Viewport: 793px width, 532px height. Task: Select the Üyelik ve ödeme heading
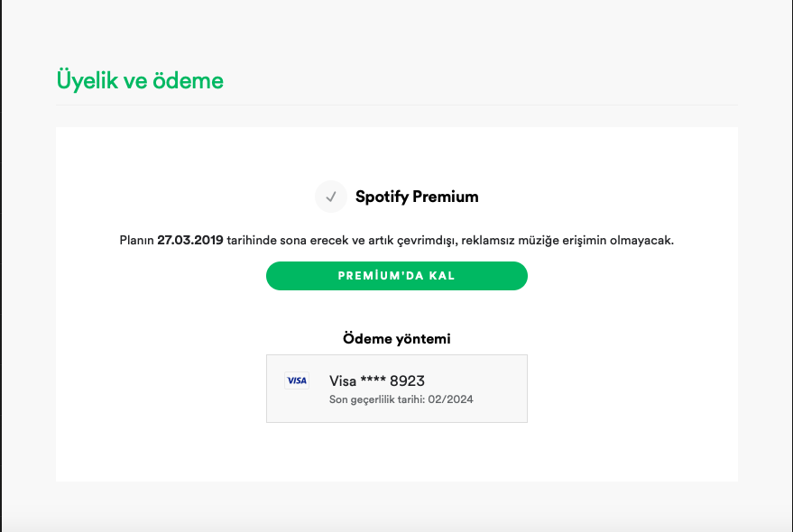(x=140, y=80)
